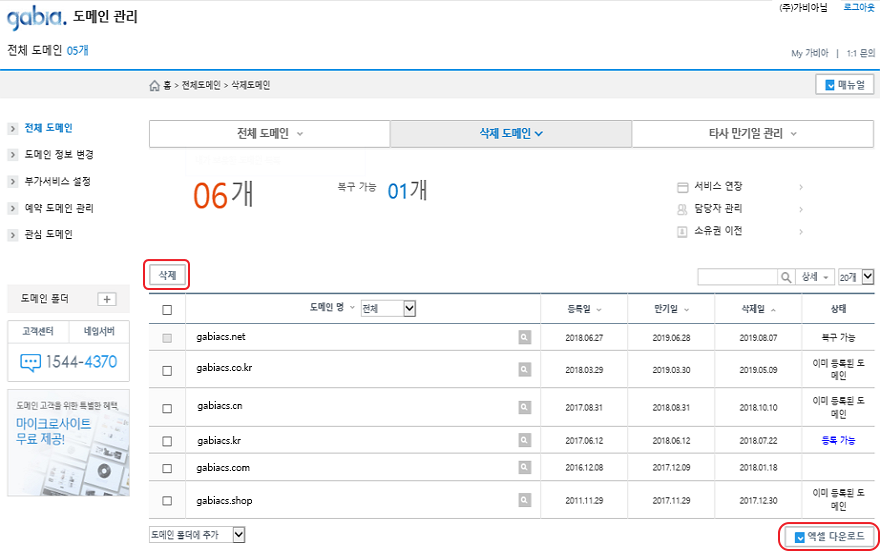This screenshot has width=880, height=554.
Task: Click the gabiacs.com domain name
Action: [x=223, y=468]
